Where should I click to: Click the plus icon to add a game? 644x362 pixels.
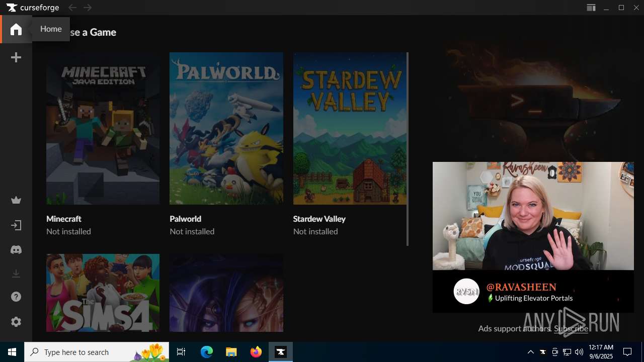[16, 58]
